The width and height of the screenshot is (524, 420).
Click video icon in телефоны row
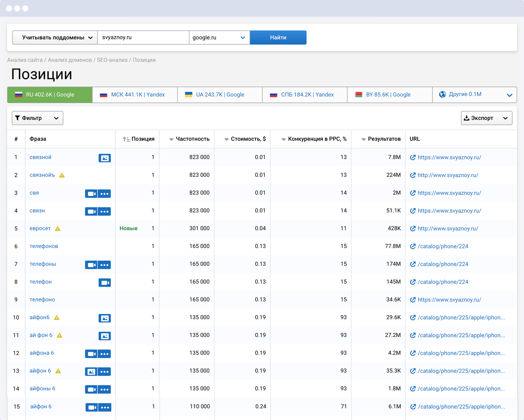coord(91,265)
